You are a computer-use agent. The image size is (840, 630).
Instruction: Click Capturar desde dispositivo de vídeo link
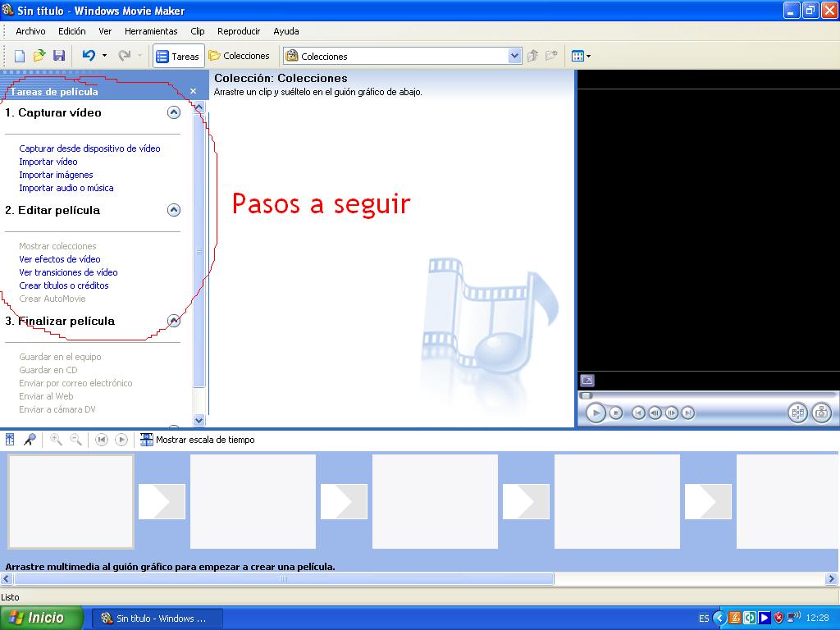[x=89, y=148]
